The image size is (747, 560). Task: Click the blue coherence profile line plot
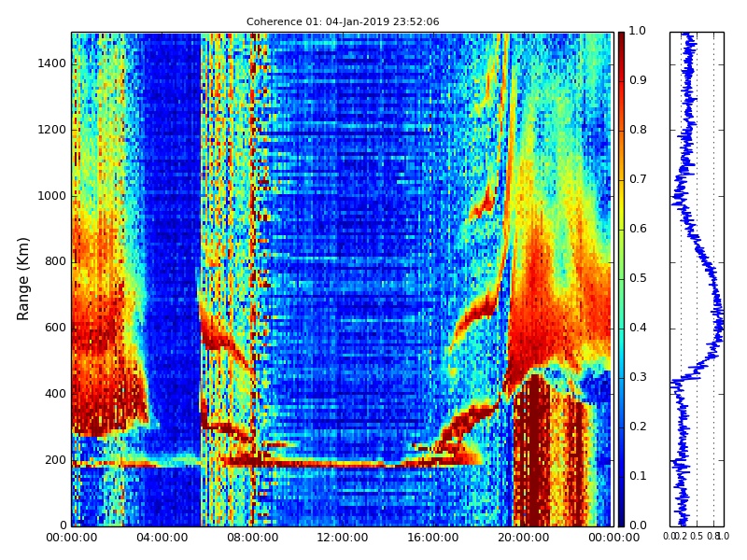(697, 279)
